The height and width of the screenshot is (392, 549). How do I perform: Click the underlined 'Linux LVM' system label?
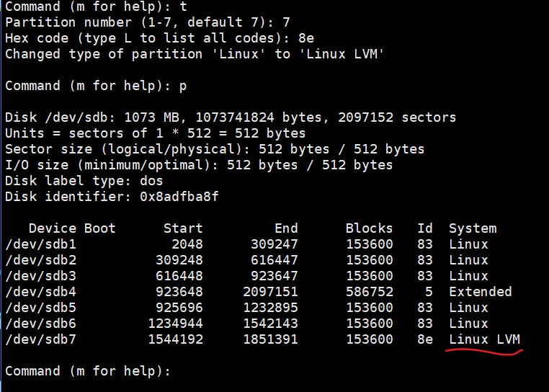(485, 339)
